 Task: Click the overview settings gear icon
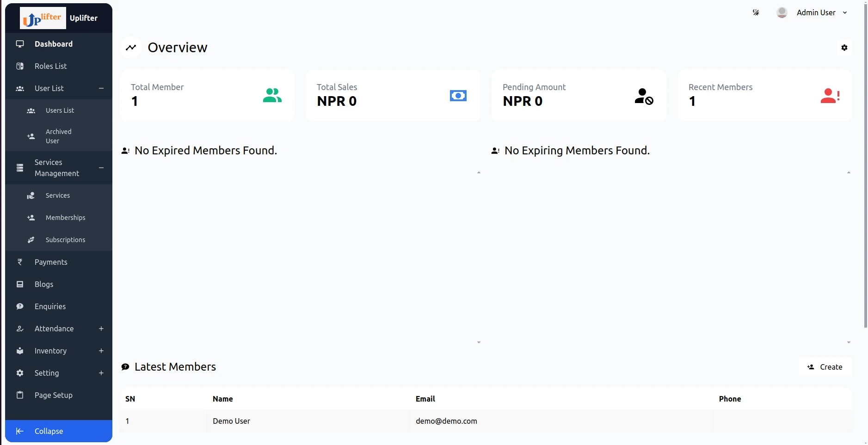(844, 48)
